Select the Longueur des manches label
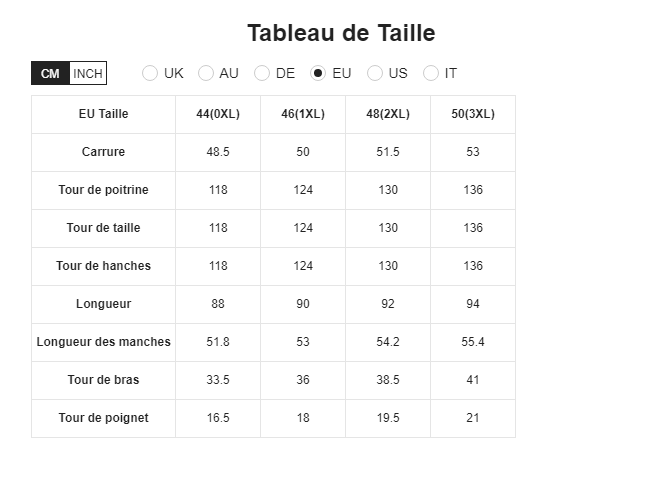This screenshot has height=478, width=660. coord(104,342)
